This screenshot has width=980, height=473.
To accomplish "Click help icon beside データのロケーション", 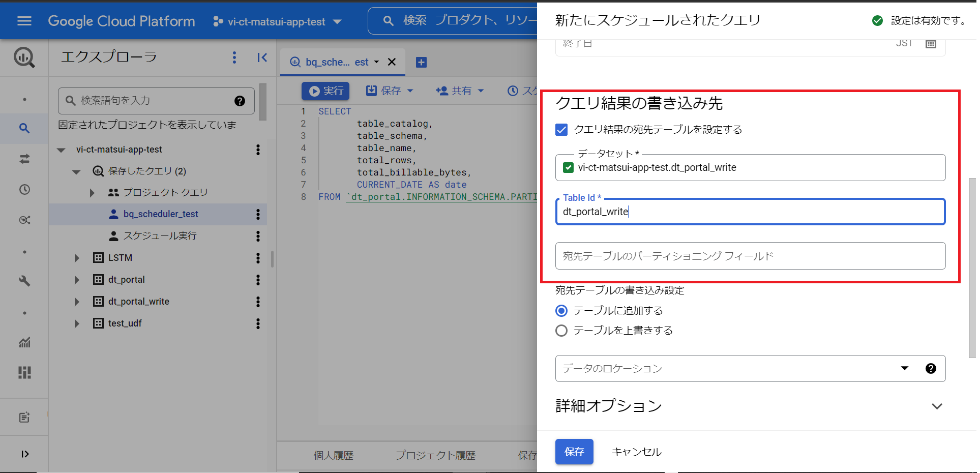I will pyautogui.click(x=931, y=369).
